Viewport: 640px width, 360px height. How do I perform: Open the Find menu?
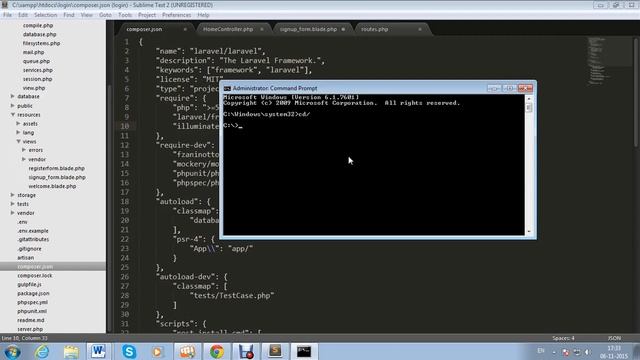coord(69,15)
